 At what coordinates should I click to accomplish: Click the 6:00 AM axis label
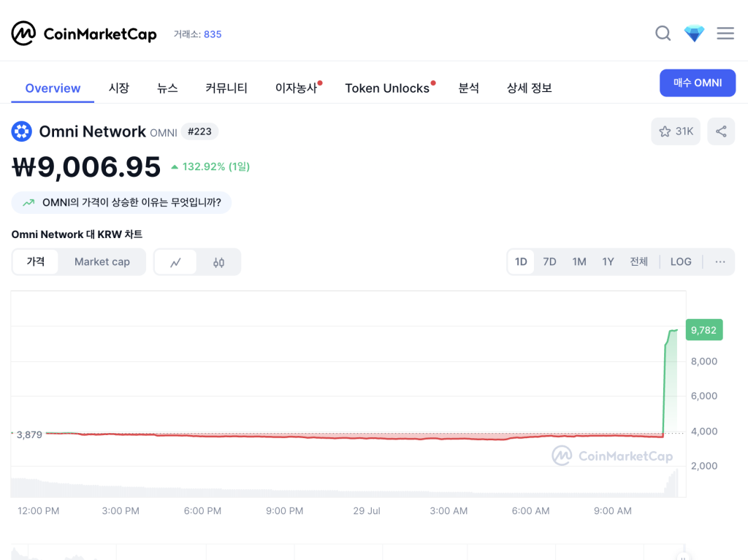pos(530,511)
